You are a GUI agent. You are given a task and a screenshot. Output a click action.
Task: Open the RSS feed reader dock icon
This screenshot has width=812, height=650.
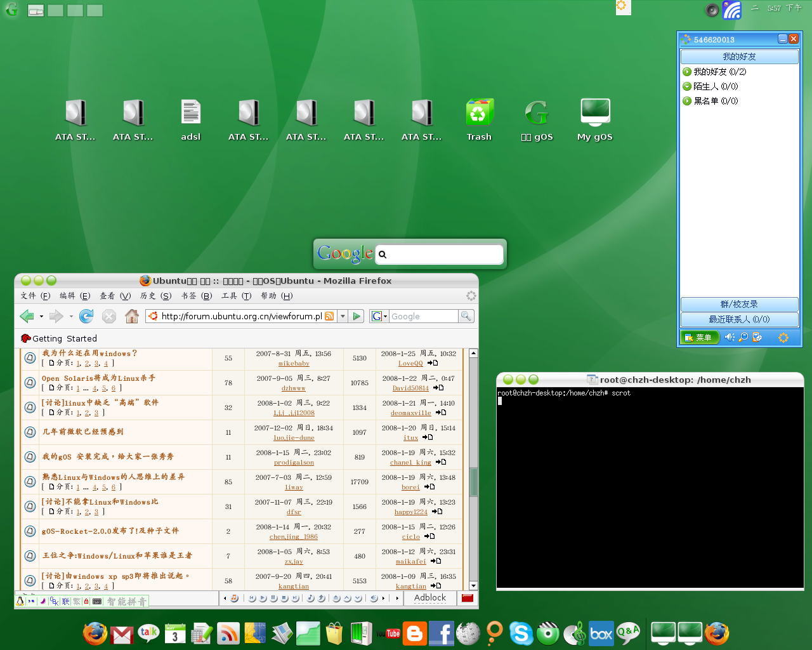pos(228,633)
